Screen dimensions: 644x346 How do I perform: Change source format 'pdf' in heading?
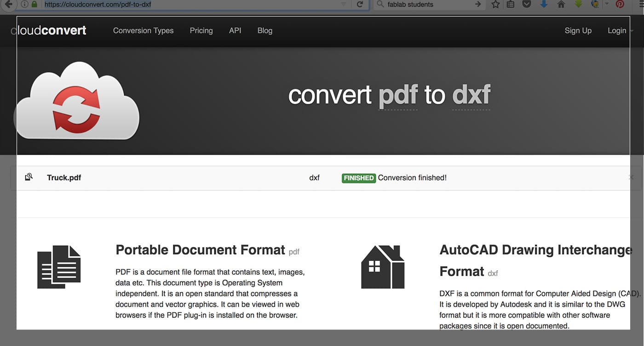(x=398, y=96)
